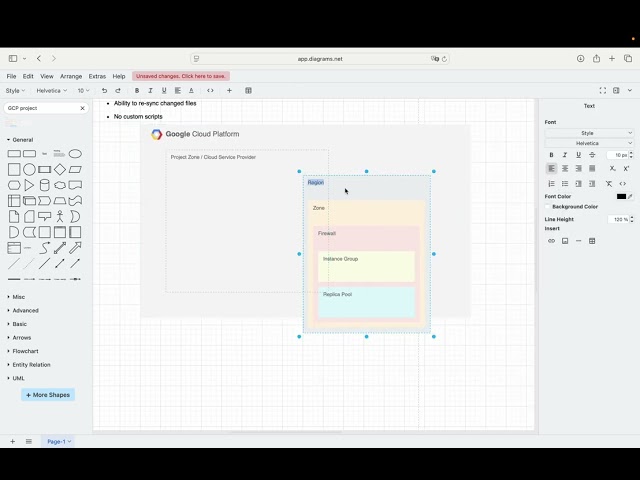Viewport: 640px width, 480px height.
Task: Expand the UML shapes section
Action: [x=16, y=378]
